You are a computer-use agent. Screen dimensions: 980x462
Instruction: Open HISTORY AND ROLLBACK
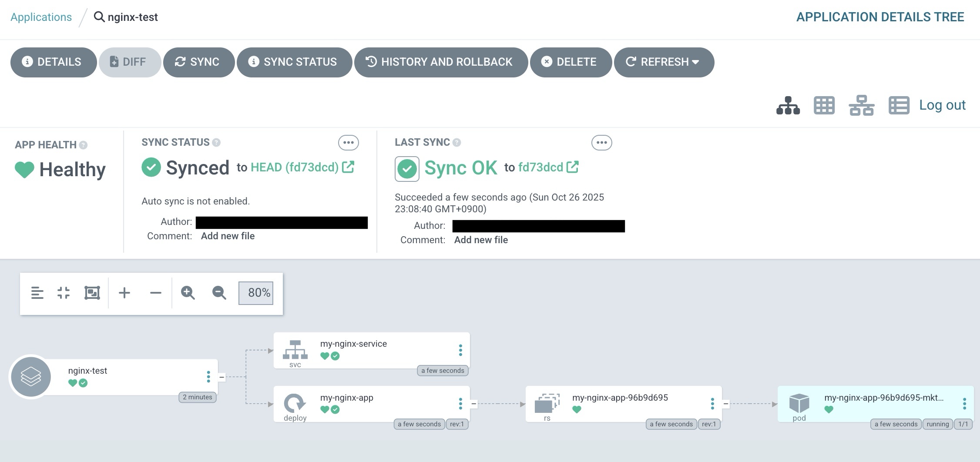440,62
